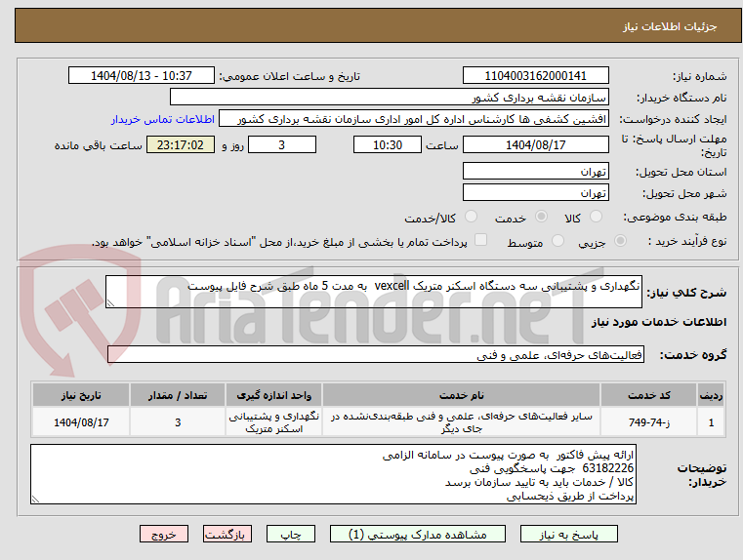
Task: Click the resize handle of شرح کلی نیاز textarea
Action: (110, 303)
